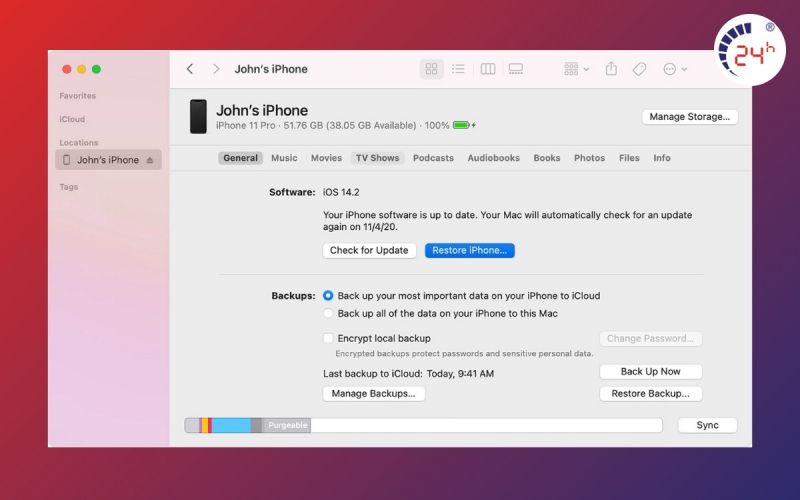Open the Photos tab
Screen dimensions: 800x500
[589, 158]
